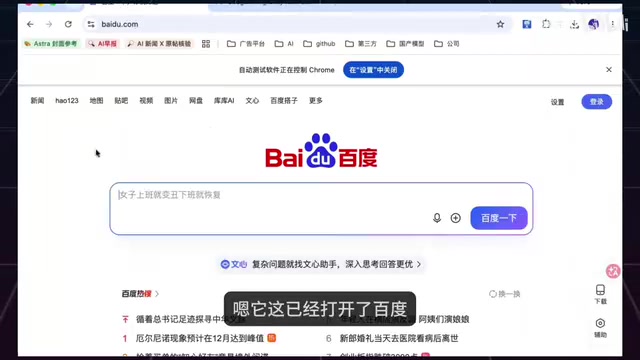Image resolution: width=640 pixels, height=360 pixels.
Task: Open hot item 新郎婚礼当天去医院看病后离世
Action: (x=399, y=338)
